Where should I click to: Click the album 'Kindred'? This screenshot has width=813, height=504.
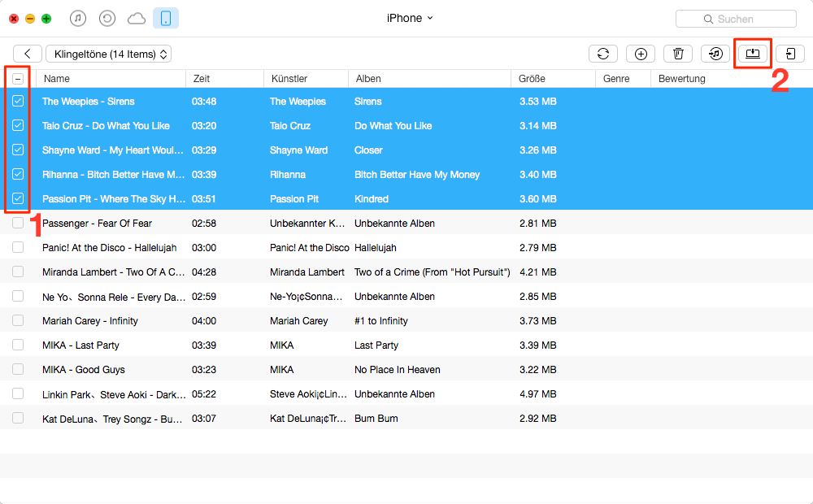point(372,199)
